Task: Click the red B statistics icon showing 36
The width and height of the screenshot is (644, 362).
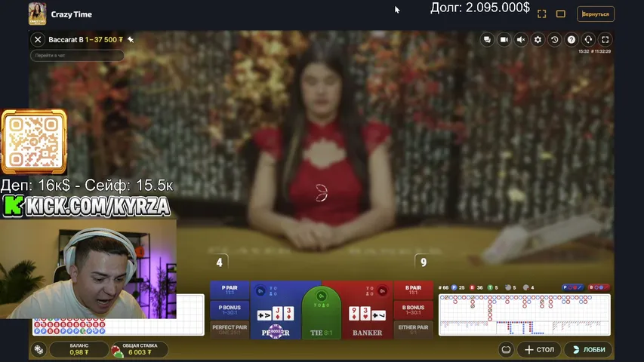Action: [473, 287]
